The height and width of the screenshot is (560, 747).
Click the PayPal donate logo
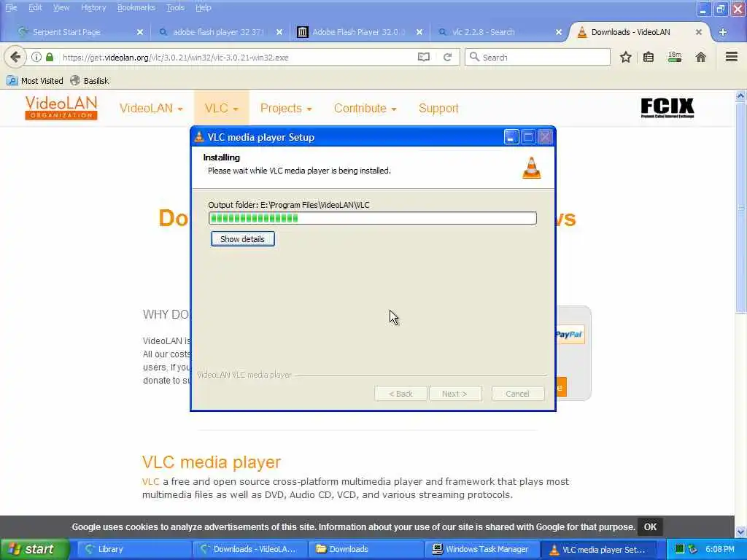(569, 334)
